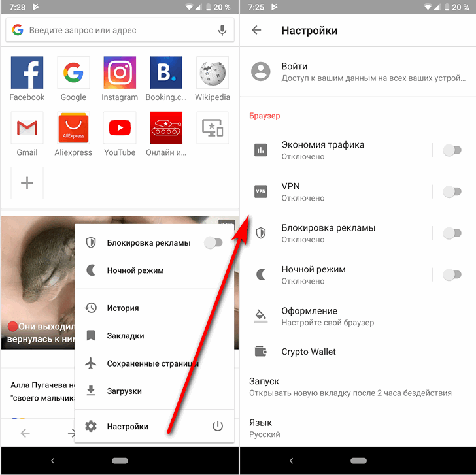Open Закладки from the popup menu

[x=154, y=336]
